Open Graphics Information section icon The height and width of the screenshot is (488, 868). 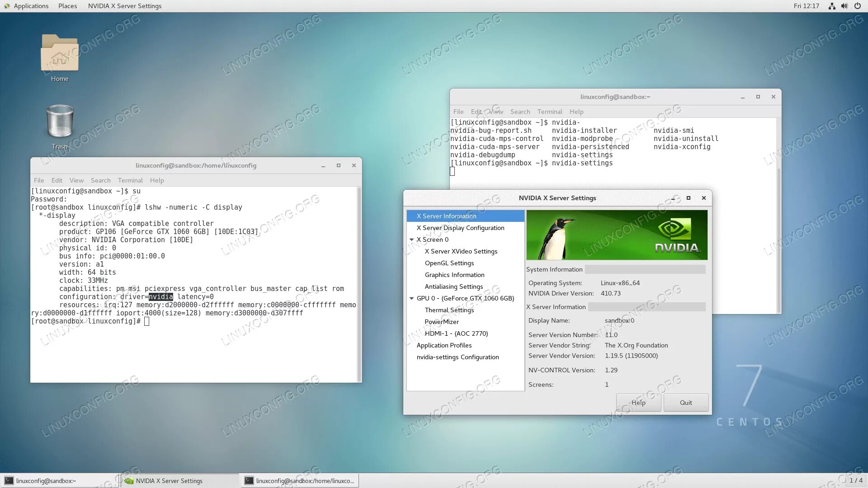coord(454,275)
